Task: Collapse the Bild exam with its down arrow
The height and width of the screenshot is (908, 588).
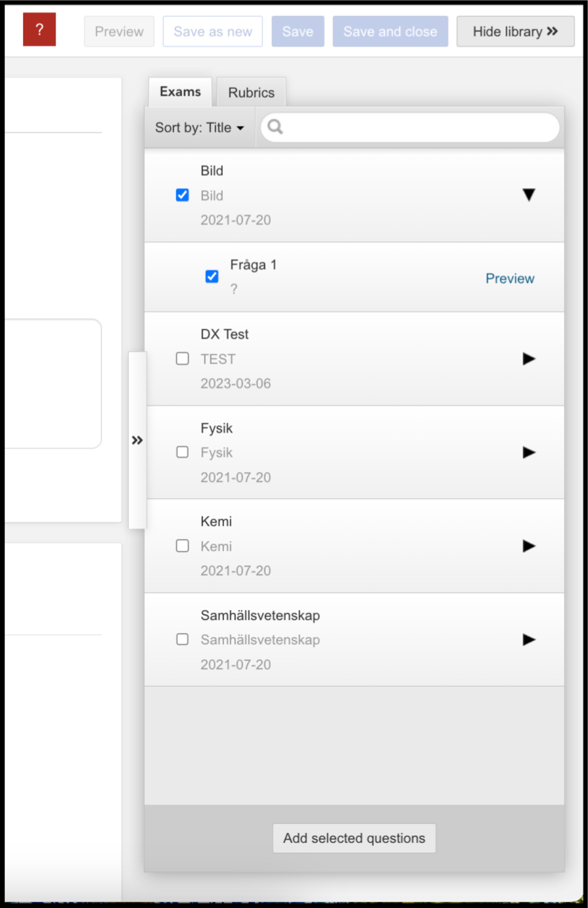Action: point(529,195)
